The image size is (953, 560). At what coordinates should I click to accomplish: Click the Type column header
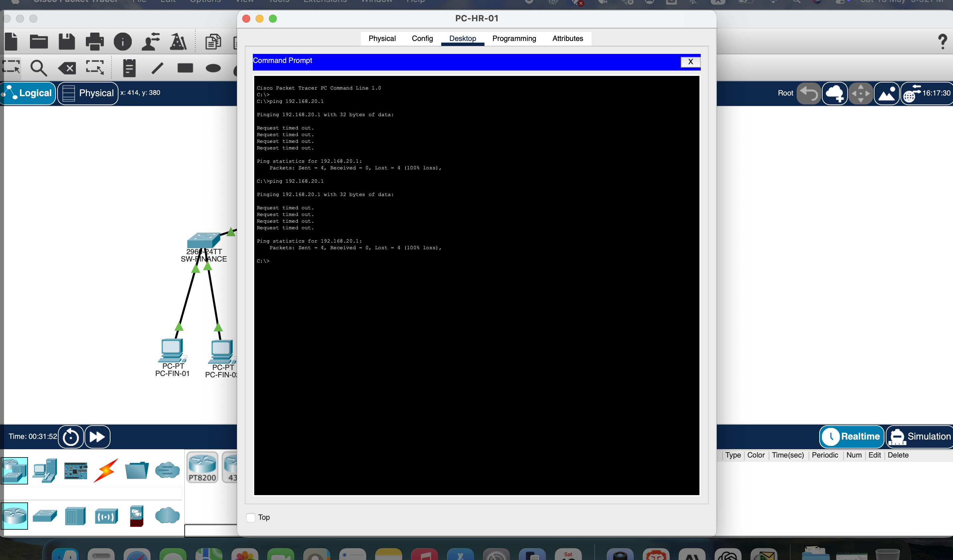point(733,455)
